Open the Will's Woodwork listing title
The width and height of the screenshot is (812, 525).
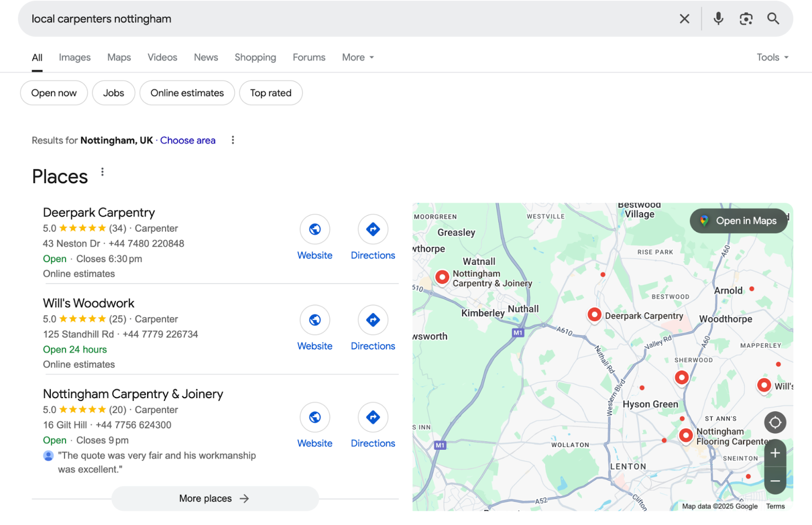(x=89, y=303)
